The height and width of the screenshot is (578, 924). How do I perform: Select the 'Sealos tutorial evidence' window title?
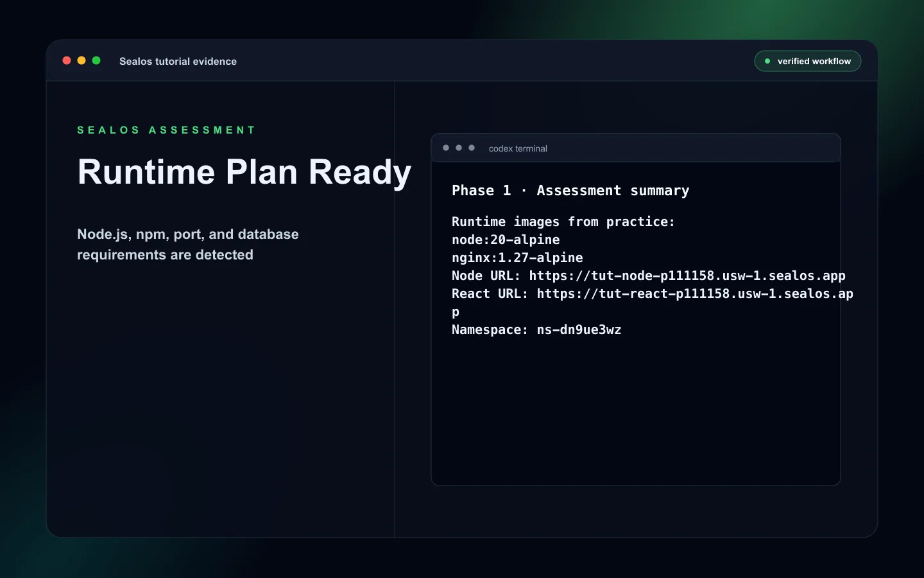(x=178, y=61)
